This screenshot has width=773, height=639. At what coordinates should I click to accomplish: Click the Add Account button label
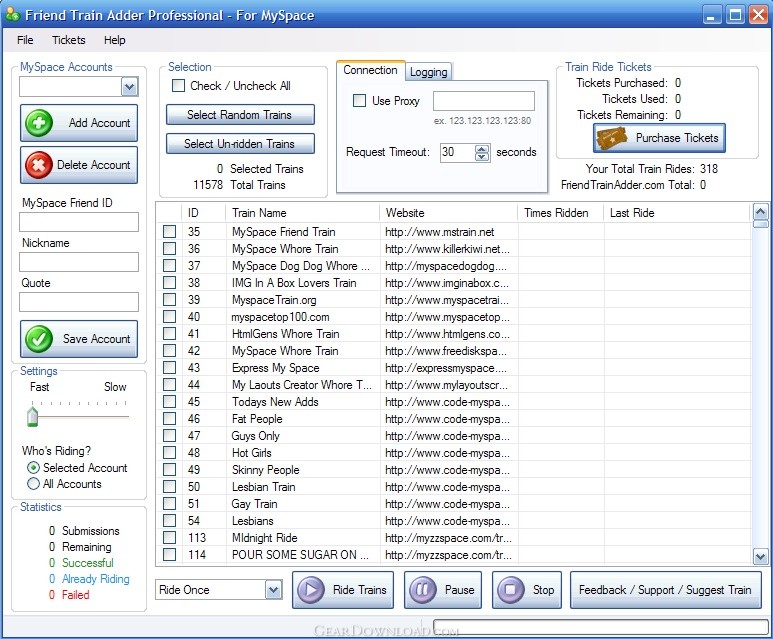[x=100, y=123]
